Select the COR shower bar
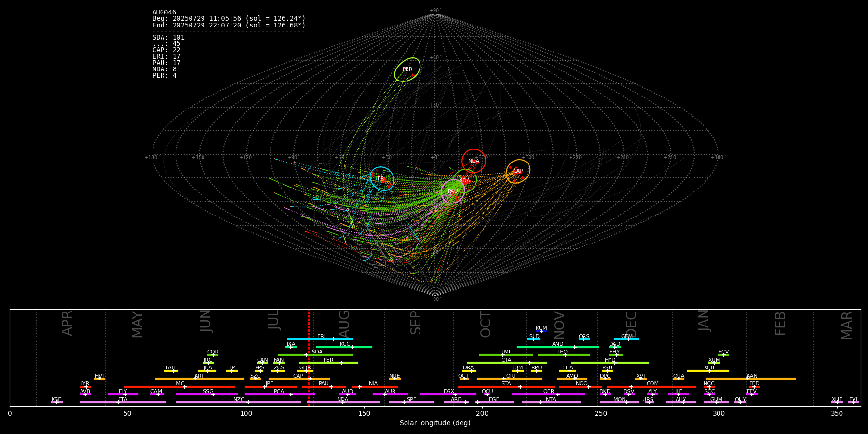Image resolution: width=868 pixels, height=434 pixels. pyautogui.click(x=213, y=355)
